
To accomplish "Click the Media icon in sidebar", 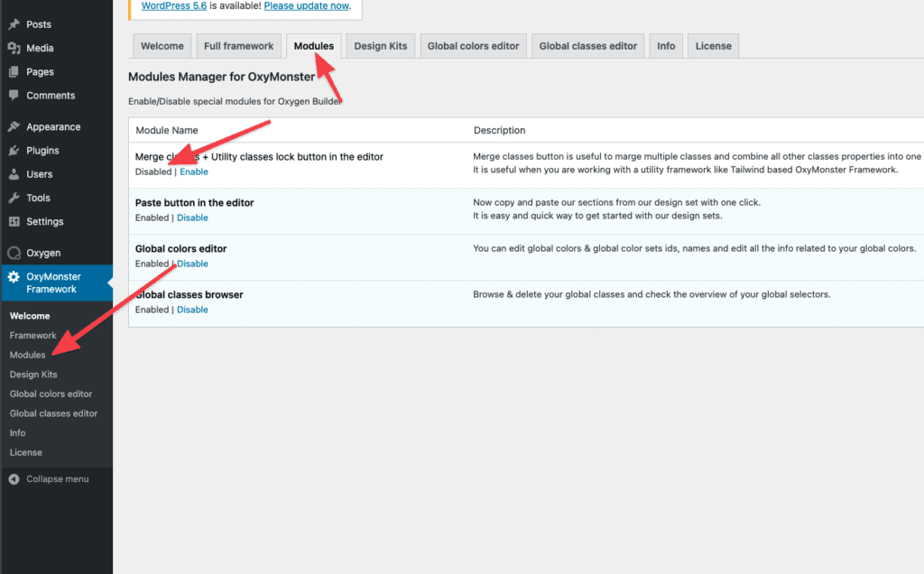I will tap(14, 48).
